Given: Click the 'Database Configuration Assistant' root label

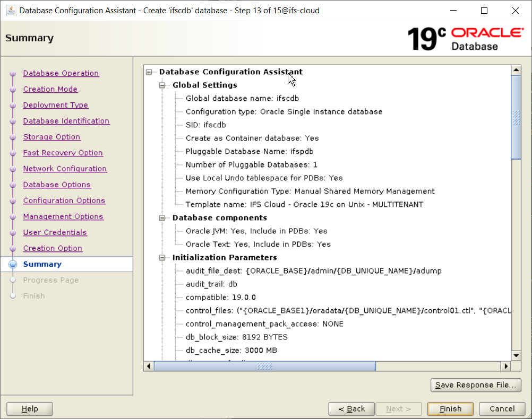Looking at the screenshot, I should click(x=231, y=72).
